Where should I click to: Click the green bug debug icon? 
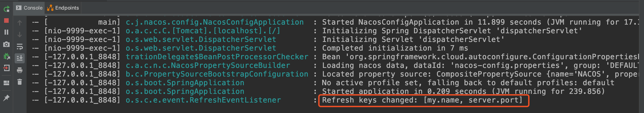click(6, 56)
